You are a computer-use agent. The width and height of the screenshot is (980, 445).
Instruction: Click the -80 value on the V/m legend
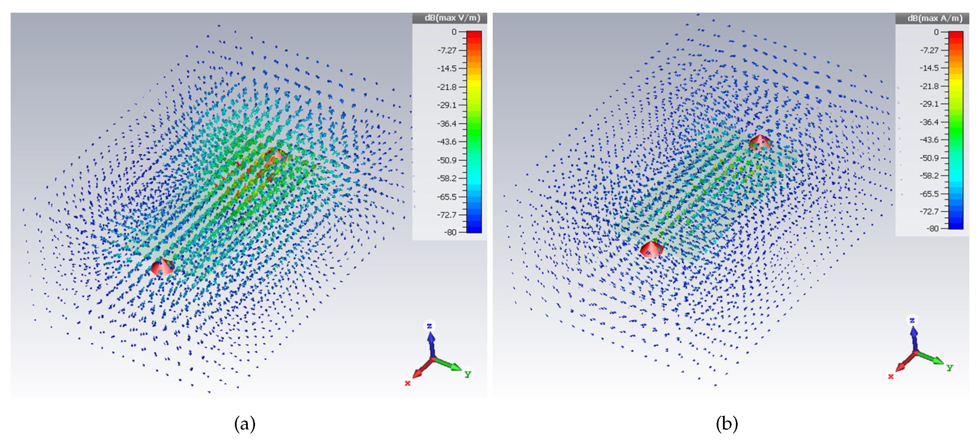point(450,232)
